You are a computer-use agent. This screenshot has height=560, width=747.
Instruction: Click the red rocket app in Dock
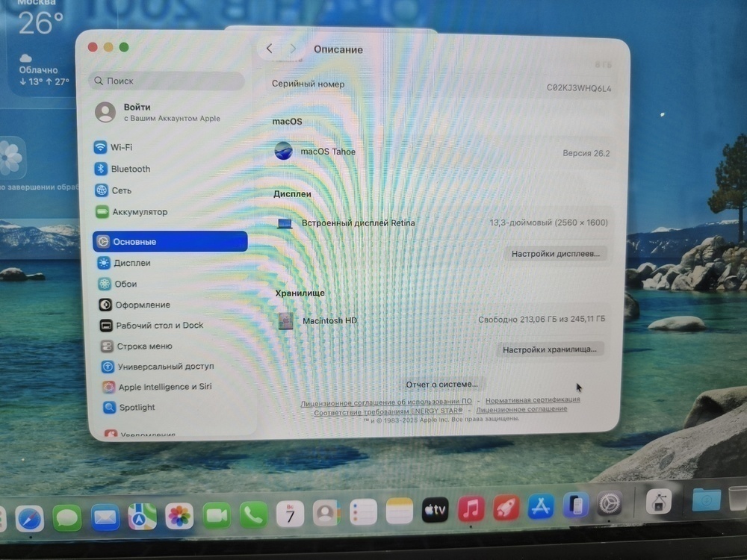click(506, 508)
